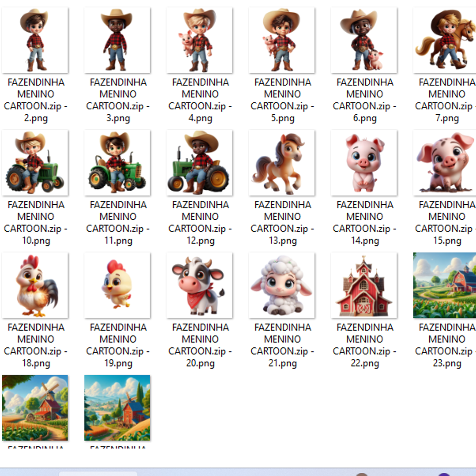Select the horse image thumbnail 13.png
Image resolution: width=476 pixels, height=476 pixels.
[x=281, y=163]
